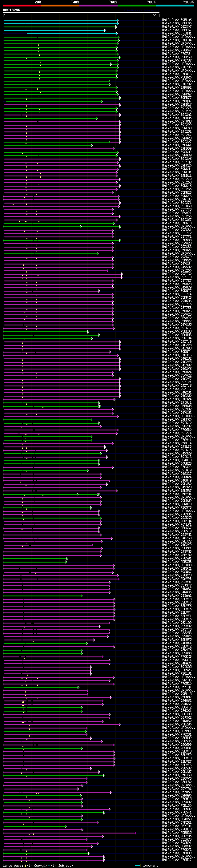The image size is (197, 868).
Task: Select the UniRef100_A5BYA4 label
Action: (x=177, y=494)
